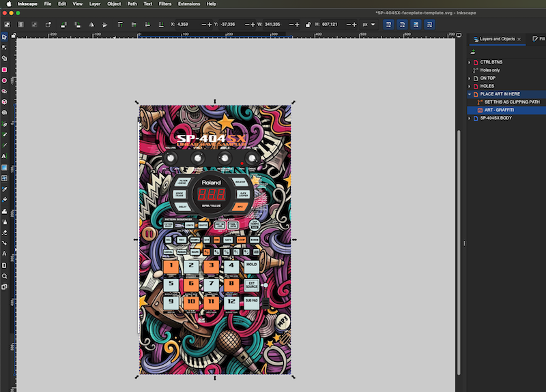546x392 pixels.
Task: Expand the SP-404SX BODY layer
Action: point(470,118)
